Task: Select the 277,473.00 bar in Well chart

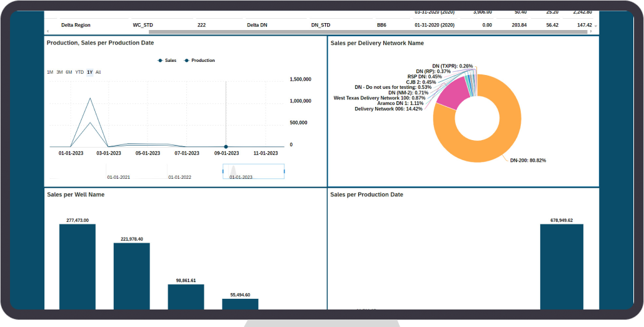Action: (x=78, y=266)
